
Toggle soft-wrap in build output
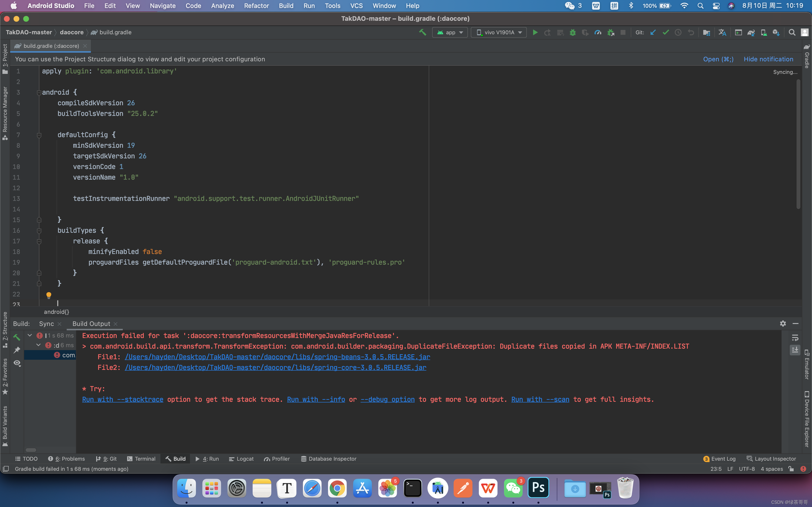tap(795, 338)
